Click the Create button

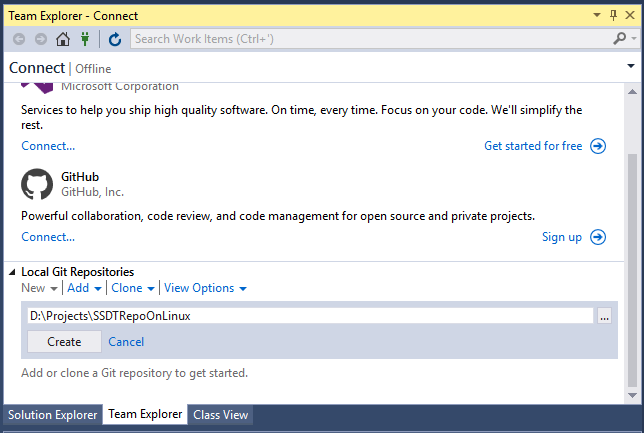[64, 342]
